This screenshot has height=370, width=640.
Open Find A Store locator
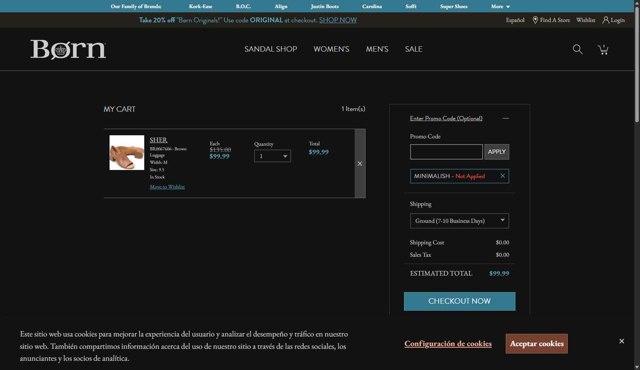tap(551, 20)
